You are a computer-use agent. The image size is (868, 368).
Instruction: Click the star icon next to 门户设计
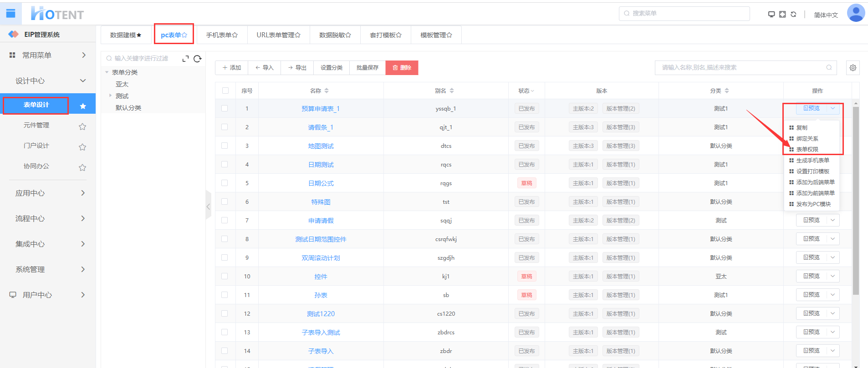(82, 147)
